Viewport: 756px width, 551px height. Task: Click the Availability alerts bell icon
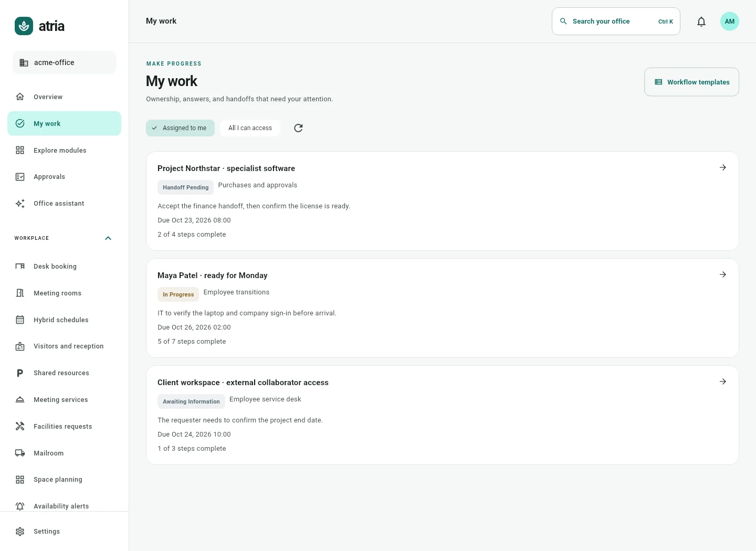[x=20, y=506]
